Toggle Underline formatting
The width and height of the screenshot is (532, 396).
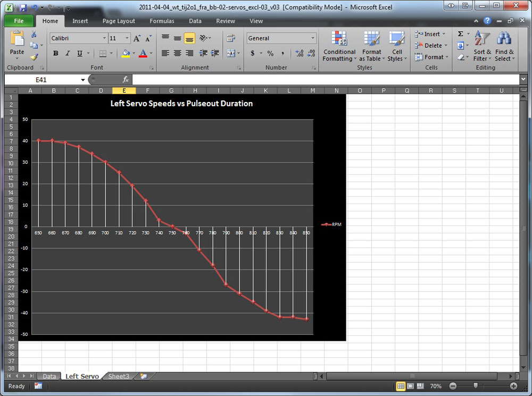(x=80, y=53)
